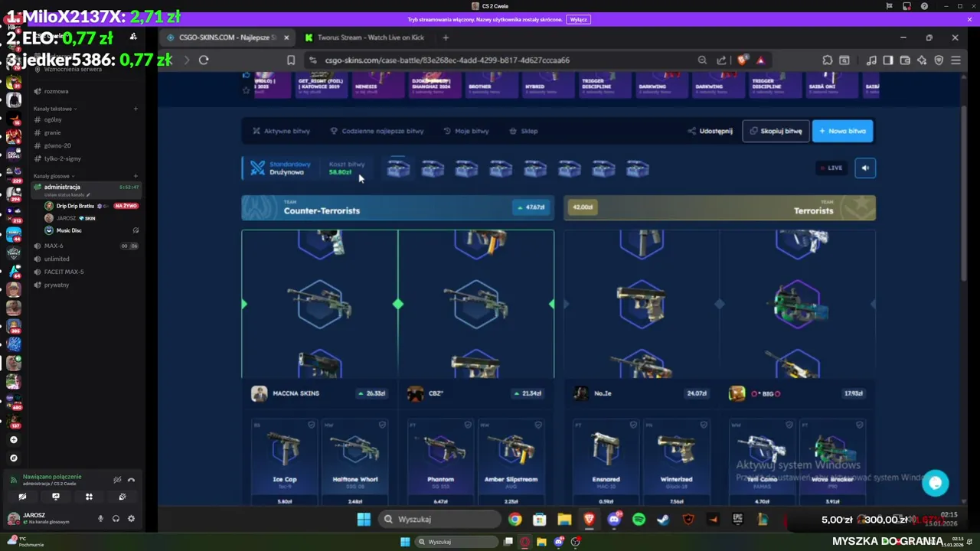The height and width of the screenshot is (551, 980).
Task: Click the Wave Breaker skin card
Action: point(831,461)
